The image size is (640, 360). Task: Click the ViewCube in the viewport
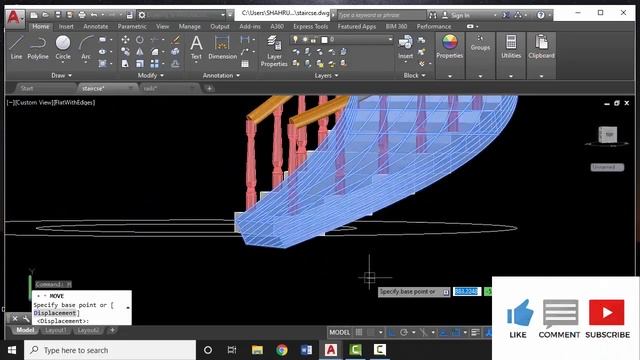pos(608,135)
